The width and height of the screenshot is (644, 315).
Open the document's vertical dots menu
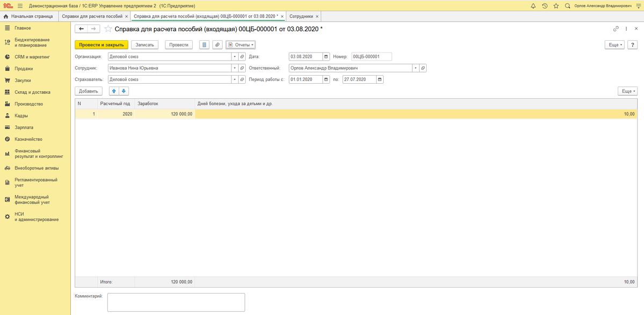coord(626,29)
